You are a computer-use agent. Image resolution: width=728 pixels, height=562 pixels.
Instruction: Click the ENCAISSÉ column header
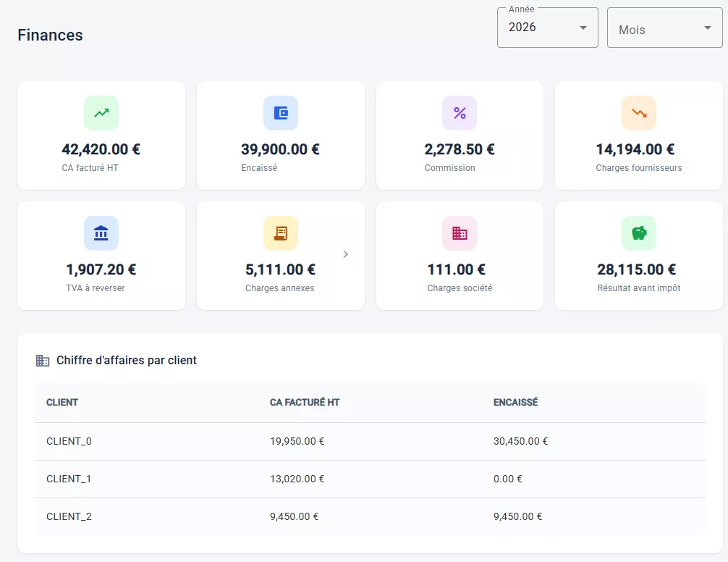(x=515, y=402)
